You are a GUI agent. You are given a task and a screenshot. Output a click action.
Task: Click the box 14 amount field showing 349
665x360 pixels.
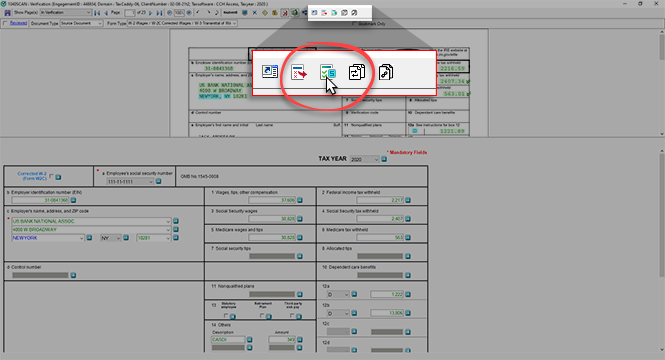pos(282,340)
